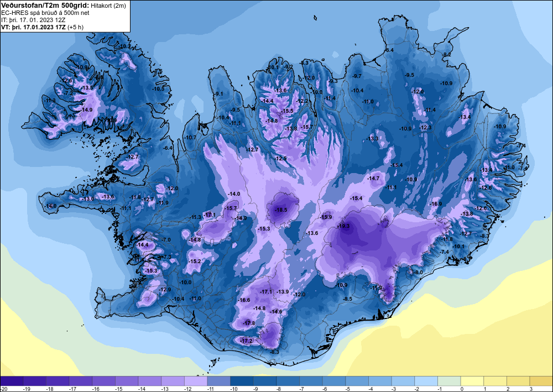Click the -8.0 temperature value on the map
553x392 pixels.
tap(418, 273)
